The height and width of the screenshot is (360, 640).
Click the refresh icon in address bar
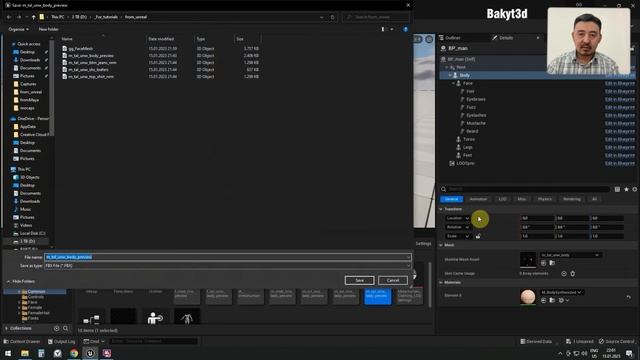(332, 17)
